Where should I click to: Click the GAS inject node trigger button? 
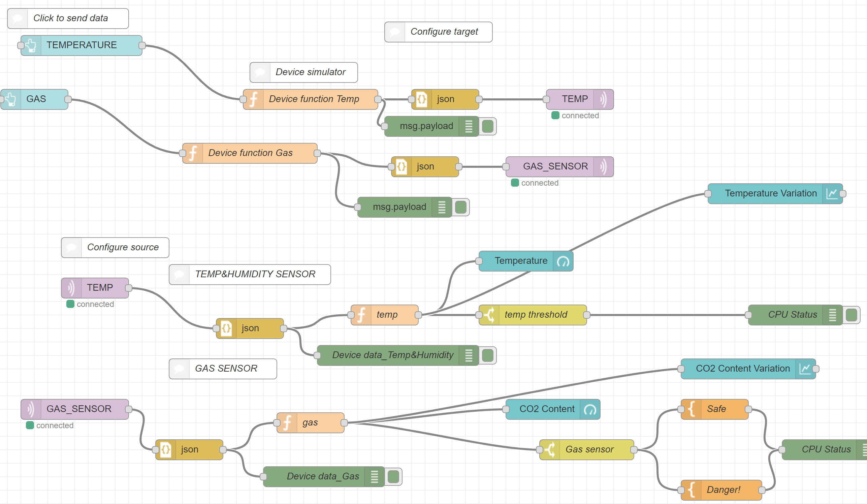pyautogui.click(x=2, y=99)
